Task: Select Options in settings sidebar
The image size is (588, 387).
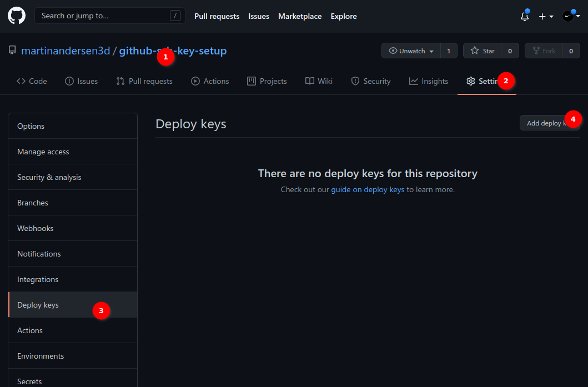Action: [x=73, y=126]
